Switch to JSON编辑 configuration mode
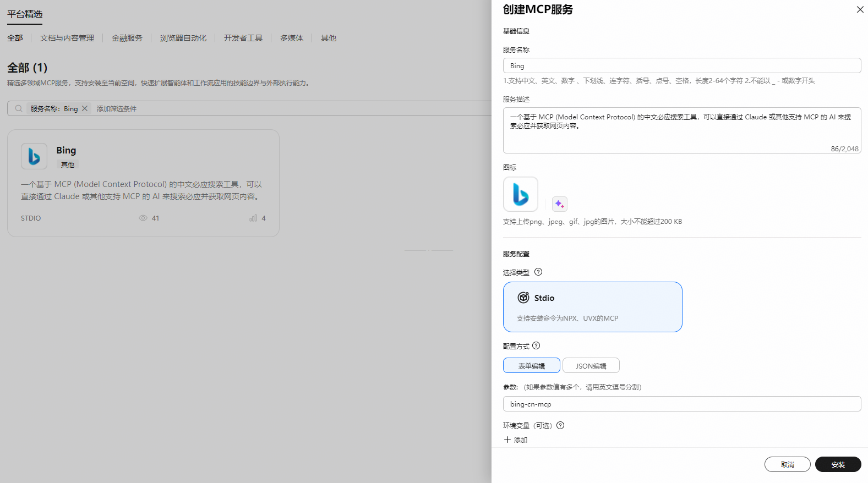Screen dimensions: 868x483 point(591,366)
